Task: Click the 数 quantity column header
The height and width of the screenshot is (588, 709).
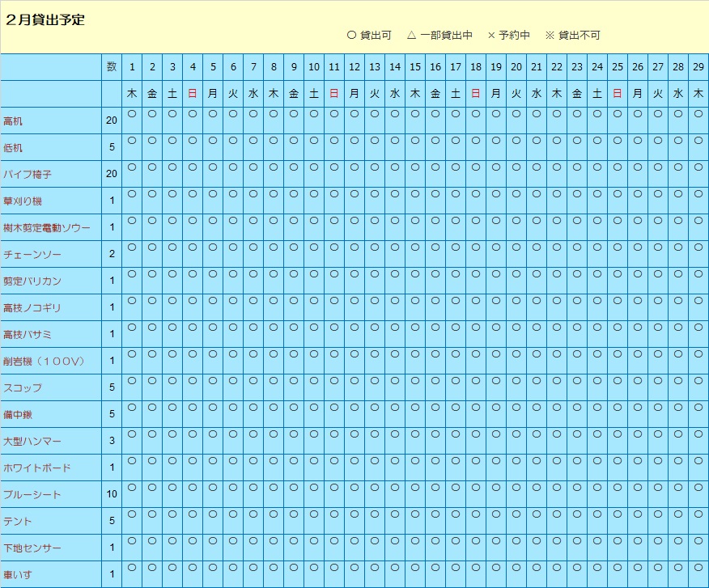Action: click(112, 67)
